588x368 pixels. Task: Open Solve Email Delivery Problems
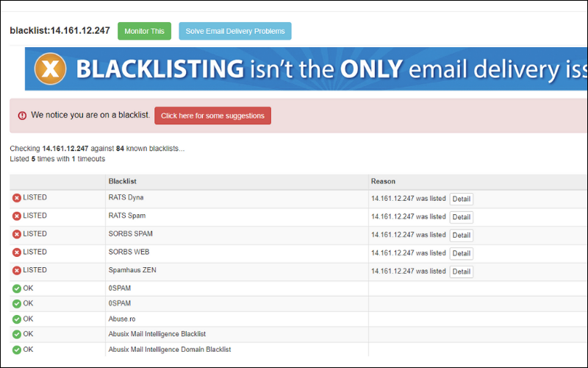[x=235, y=31]
